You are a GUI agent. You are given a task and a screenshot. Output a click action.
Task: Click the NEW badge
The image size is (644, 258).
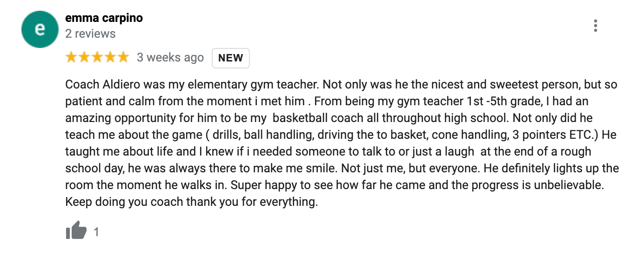point(231,58)
